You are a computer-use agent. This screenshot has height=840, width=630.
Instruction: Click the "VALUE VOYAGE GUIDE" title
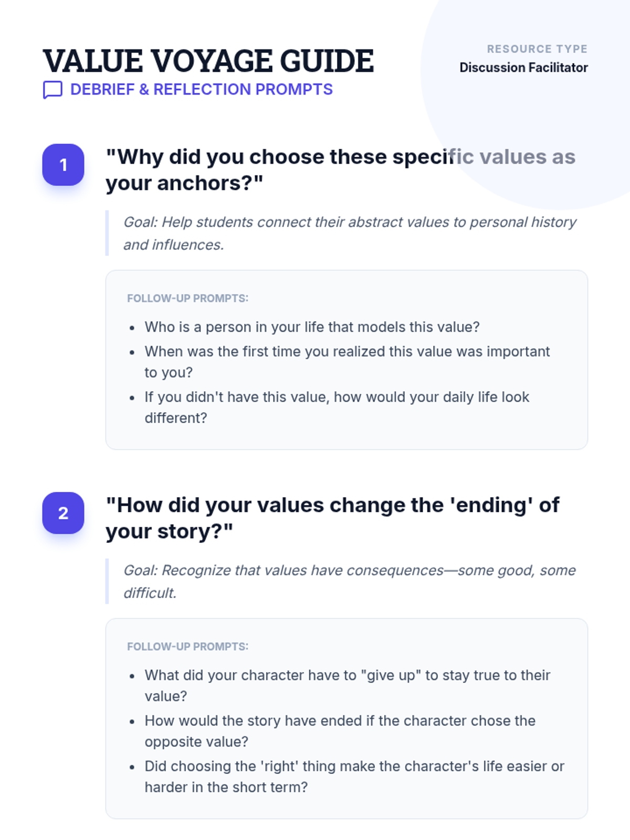(208, 60)
